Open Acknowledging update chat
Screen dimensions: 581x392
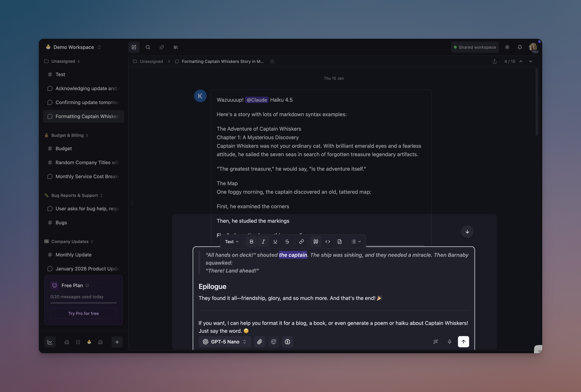coord(84,88)
